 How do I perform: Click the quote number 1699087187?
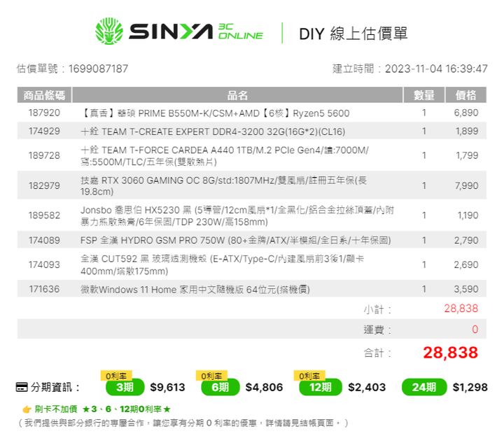click(99, 69)
